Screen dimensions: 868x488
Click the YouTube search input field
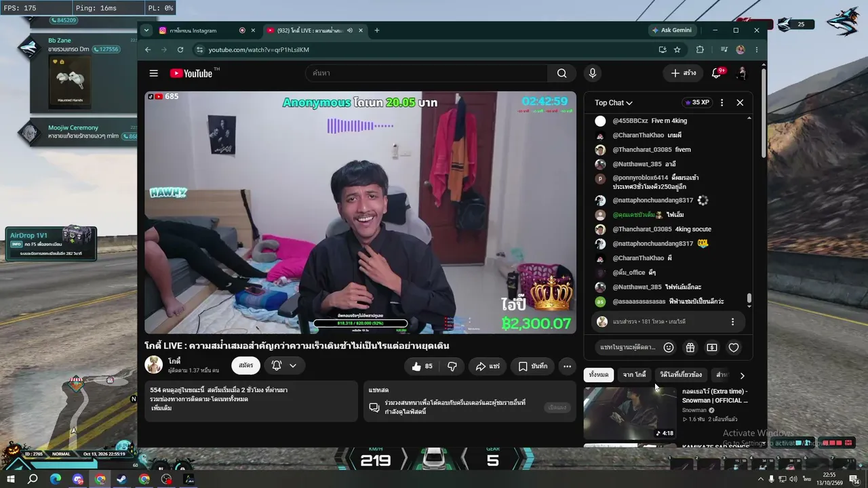click(x=427, y=73)
